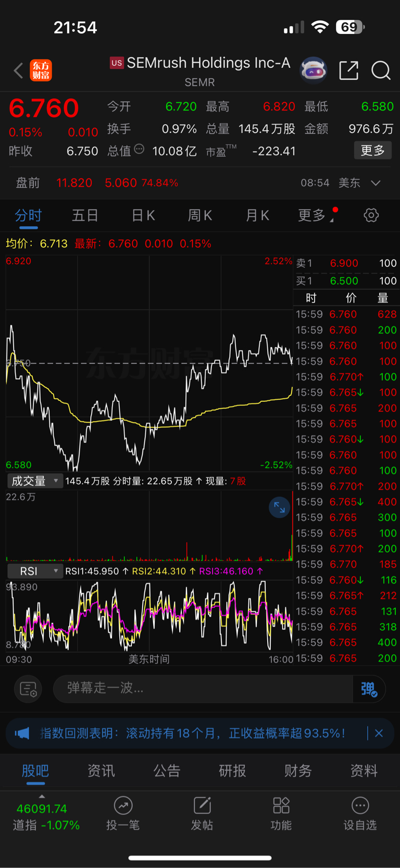Expand the 盘前 pre-market chevron
Viewport: 400px width, 868px height.
coord(376,183)
